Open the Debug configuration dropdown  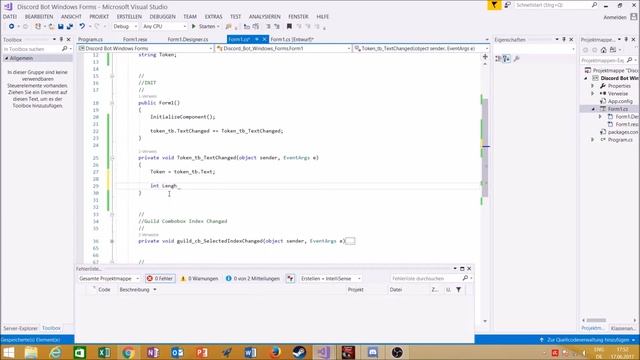click(x=125, y=26)
